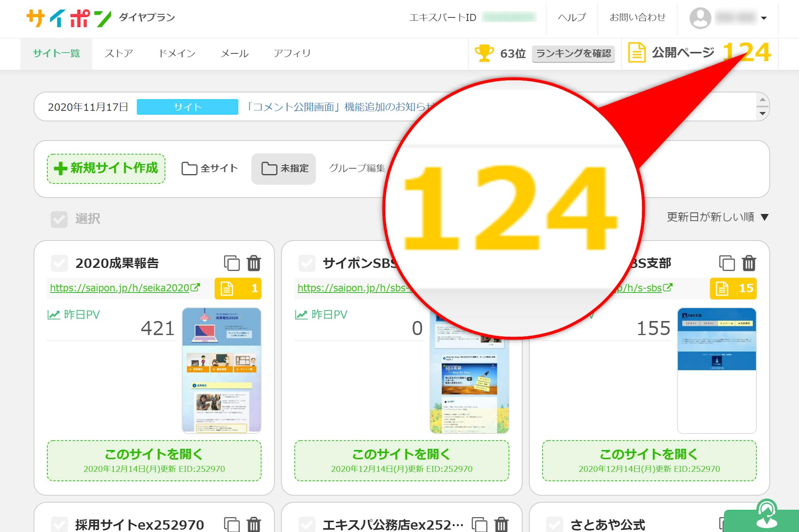The image size is (799, 532).
Task: Click the ranking trophy icon
Action: pos(484,53)
